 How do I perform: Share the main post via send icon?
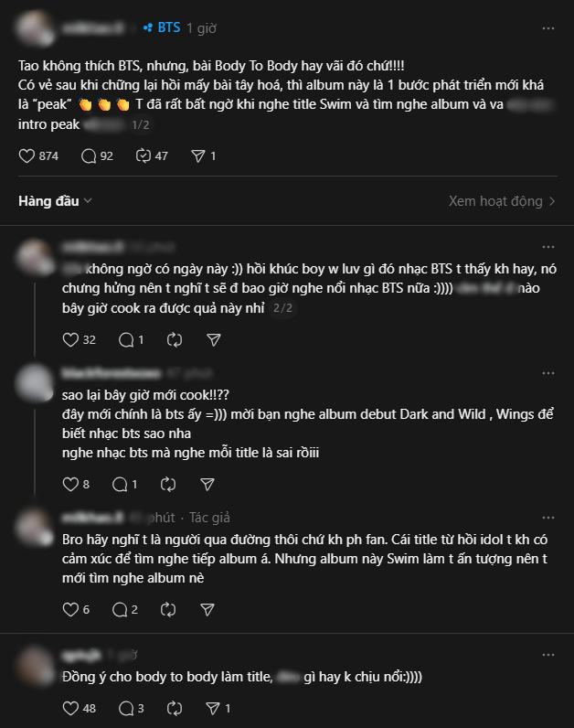197,156
